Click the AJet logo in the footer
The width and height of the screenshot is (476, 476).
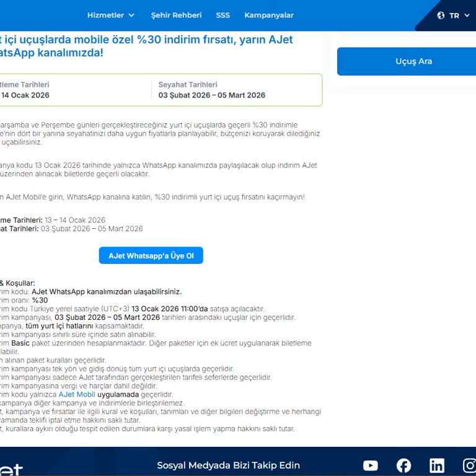[x=11, y=469]
